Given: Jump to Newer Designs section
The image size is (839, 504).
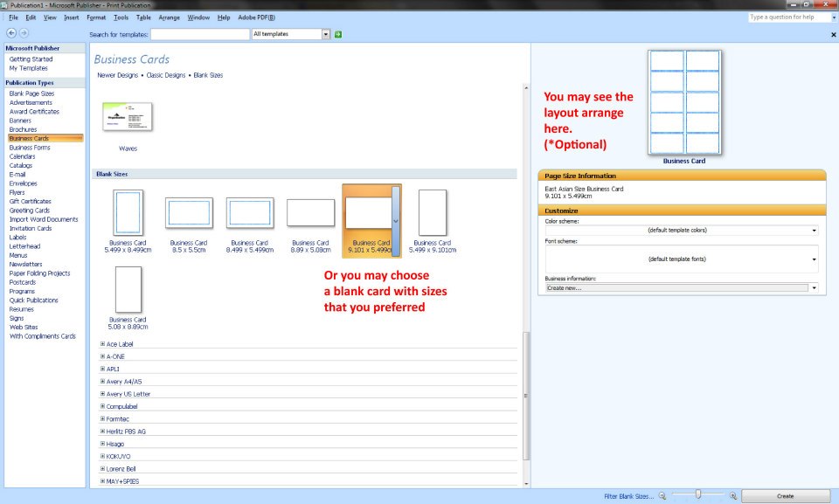Looking at the screenshot, I should tap(118, 75).
